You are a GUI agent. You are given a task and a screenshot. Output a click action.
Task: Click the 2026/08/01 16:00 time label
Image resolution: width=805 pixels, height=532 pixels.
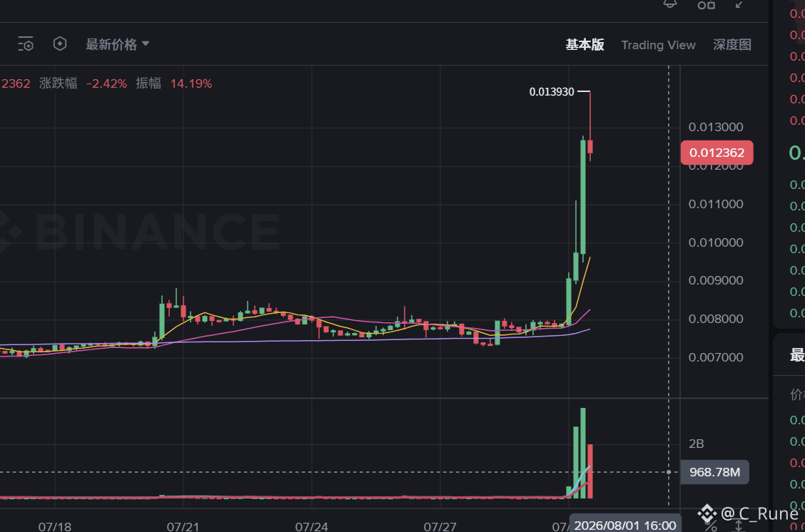tap(624, 526)
